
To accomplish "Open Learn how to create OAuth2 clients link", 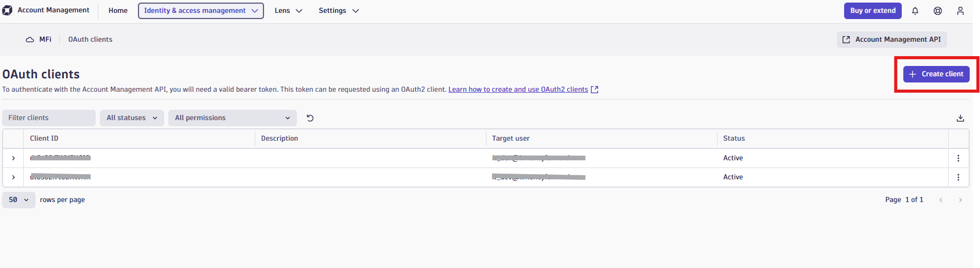I will (x=518, y=90).
